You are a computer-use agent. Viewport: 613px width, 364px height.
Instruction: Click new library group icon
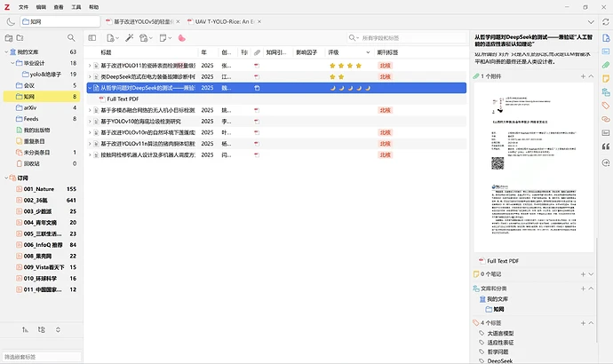9,38
